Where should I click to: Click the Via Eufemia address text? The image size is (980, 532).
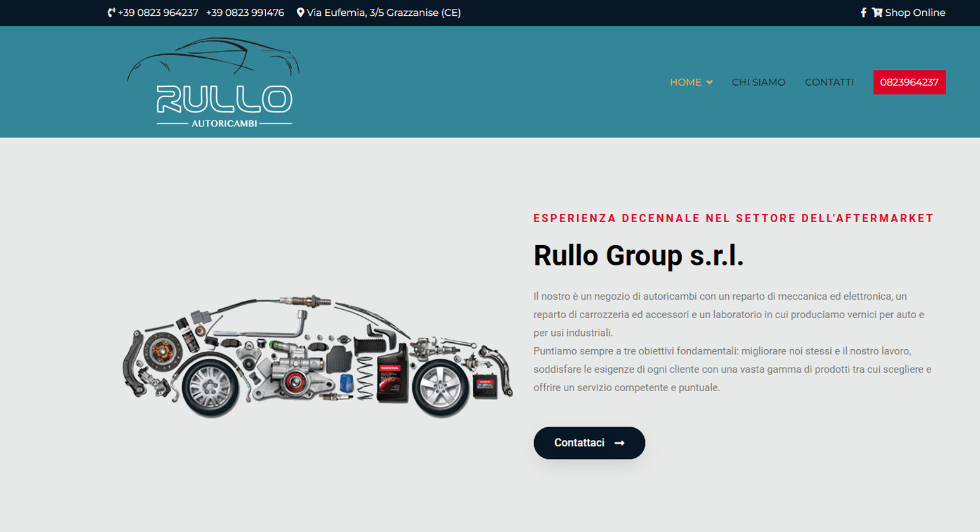[383, 13]
